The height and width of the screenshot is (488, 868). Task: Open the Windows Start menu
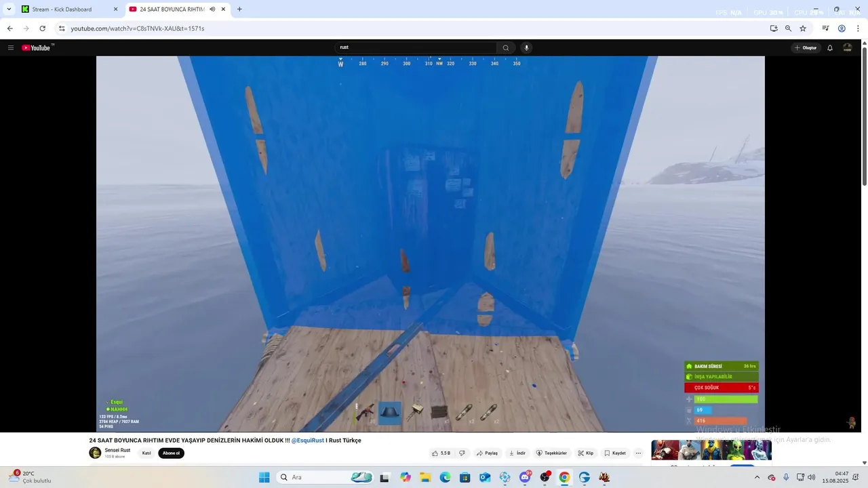click(x=264, y=477)
